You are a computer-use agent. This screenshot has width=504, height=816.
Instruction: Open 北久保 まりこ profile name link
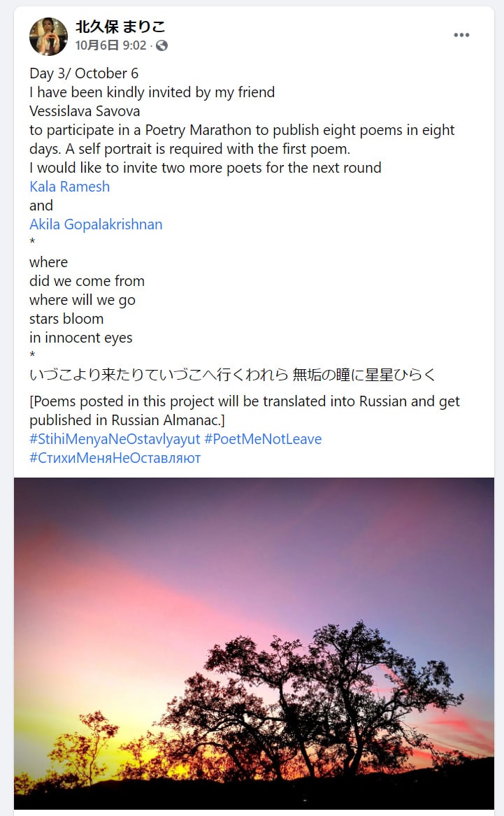(x=120, y=26)
